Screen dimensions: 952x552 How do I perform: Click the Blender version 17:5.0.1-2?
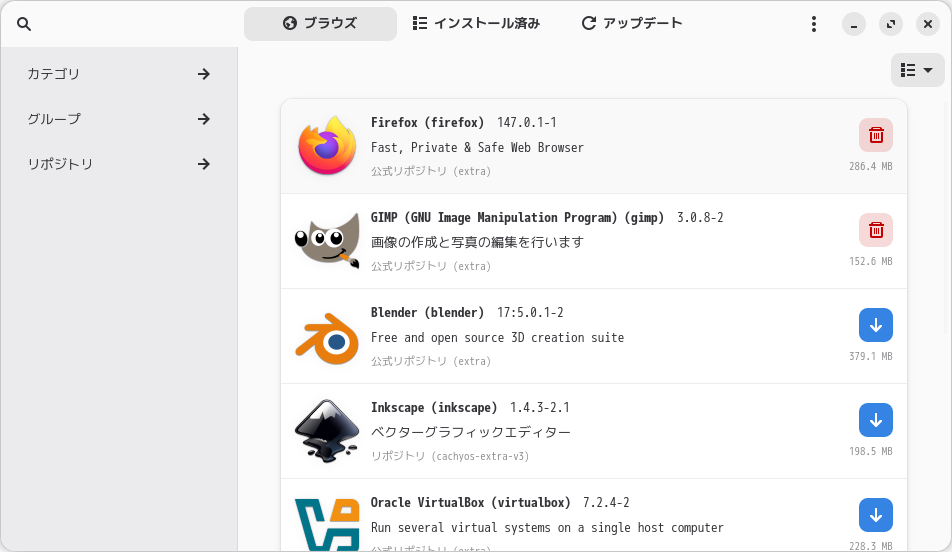[x=530, y=313]
